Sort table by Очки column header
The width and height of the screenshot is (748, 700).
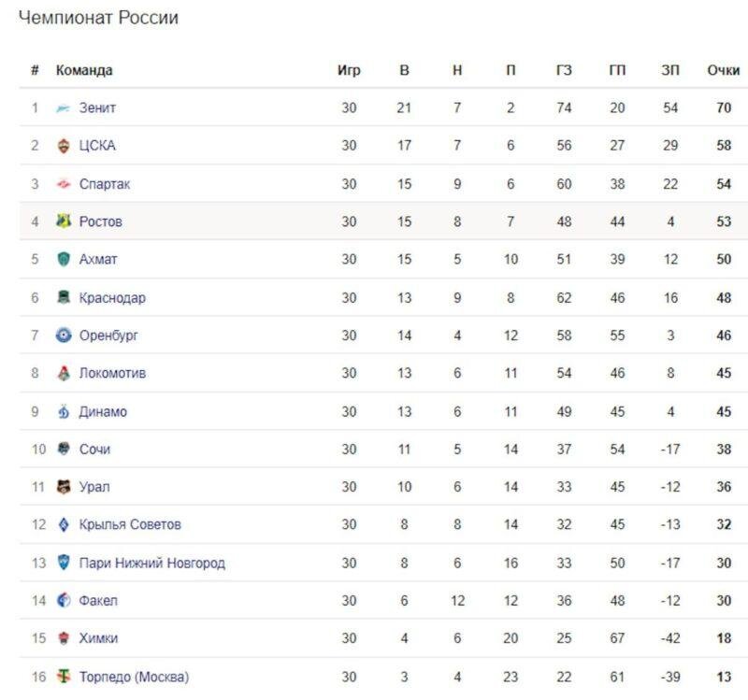pyautogui.click(x=723, y=70)
